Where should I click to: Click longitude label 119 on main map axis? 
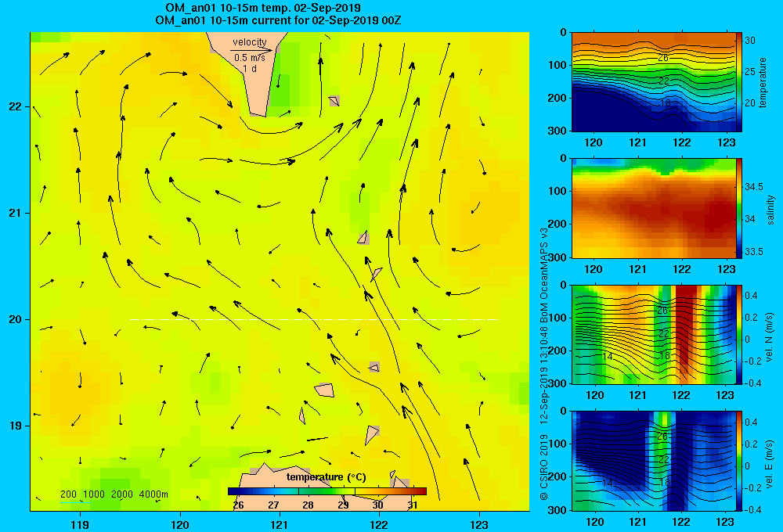coord(80,525)
